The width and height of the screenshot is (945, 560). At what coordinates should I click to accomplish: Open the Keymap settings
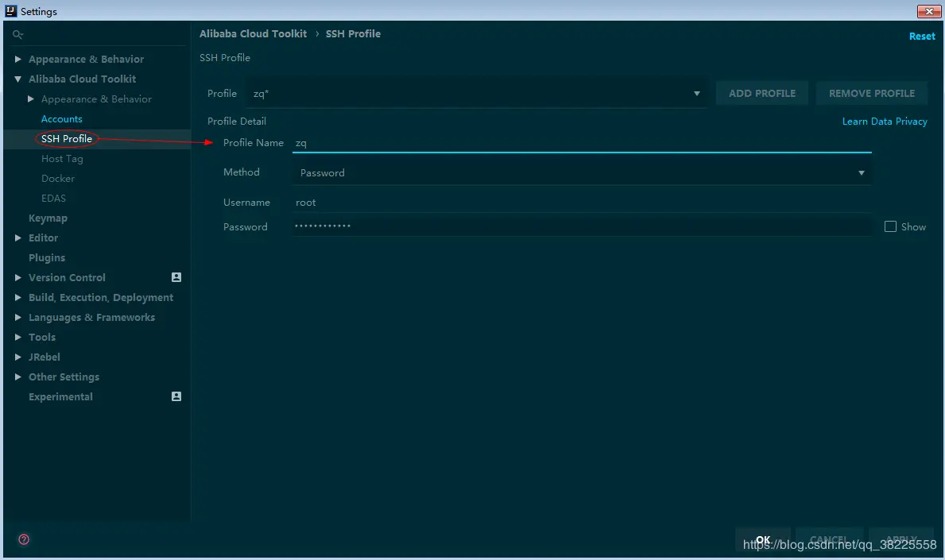point(48,218)
